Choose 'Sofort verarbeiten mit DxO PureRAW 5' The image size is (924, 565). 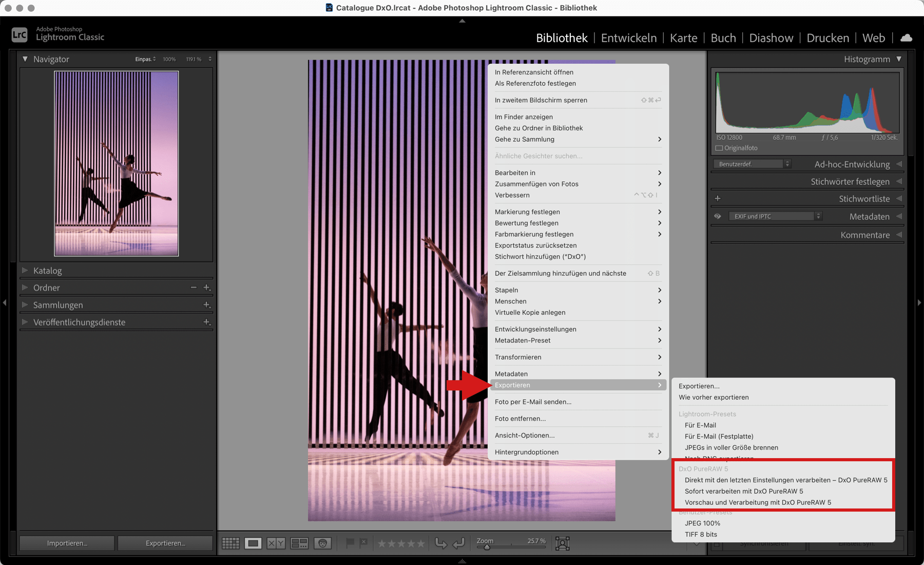pyautogui.click(x=744, y=491)
